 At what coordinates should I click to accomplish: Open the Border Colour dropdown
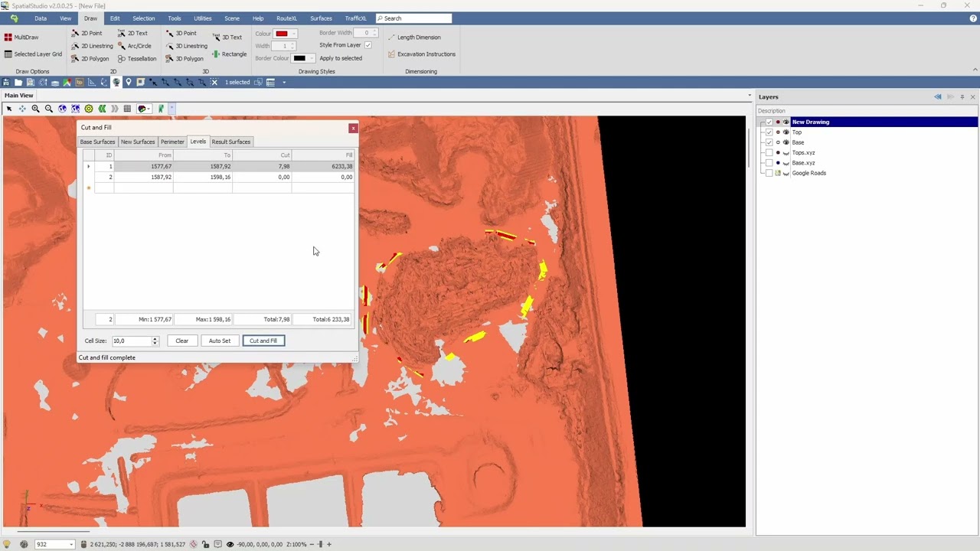click(x=311, y=58)
